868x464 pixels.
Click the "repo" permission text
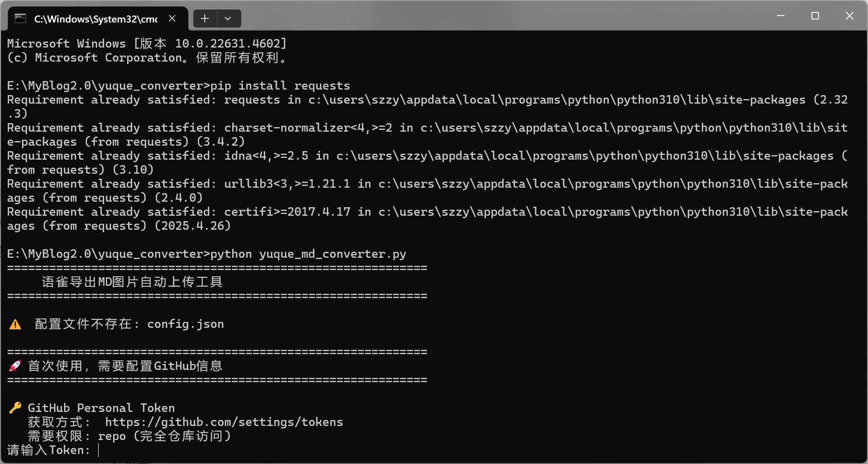(x=112, y=436)
